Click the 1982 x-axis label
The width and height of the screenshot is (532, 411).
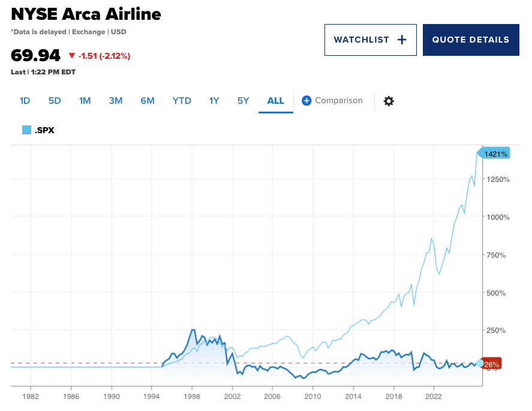31,396
